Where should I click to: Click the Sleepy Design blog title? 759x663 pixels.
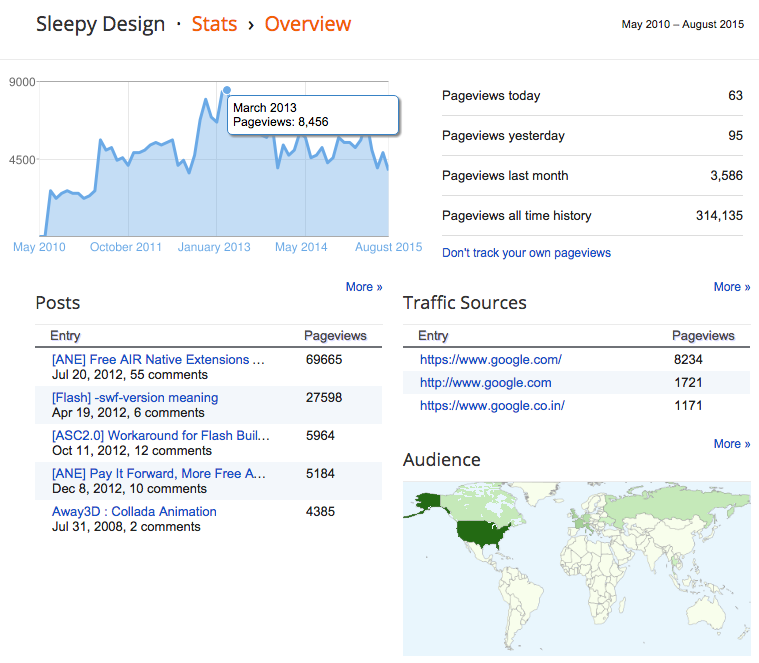100,24
